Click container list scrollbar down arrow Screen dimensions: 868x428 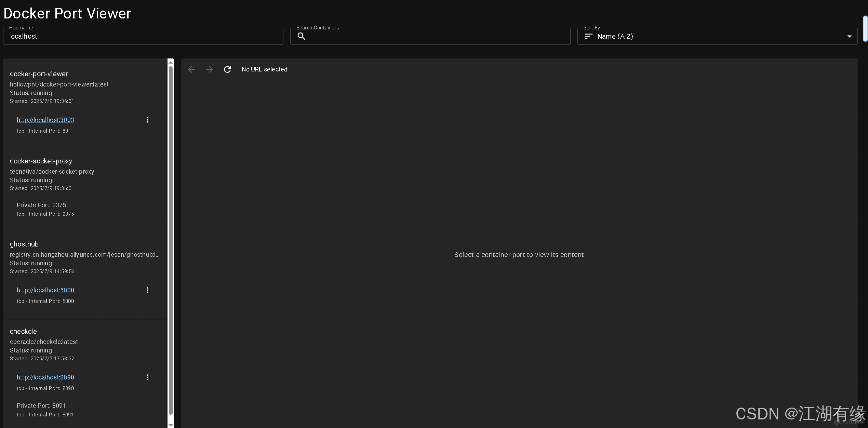click(x=171, y=425)
